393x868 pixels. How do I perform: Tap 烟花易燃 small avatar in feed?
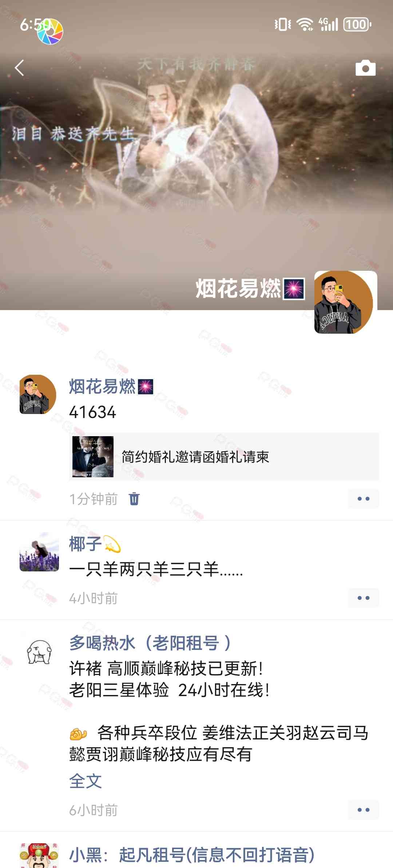coord(38,394)
